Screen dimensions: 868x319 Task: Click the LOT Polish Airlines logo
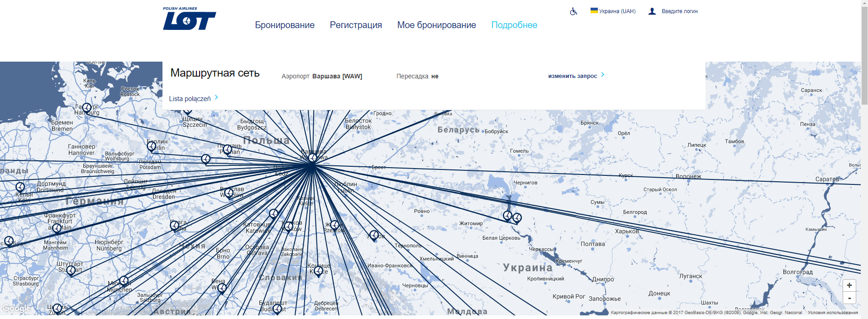[x=189, y=19]
